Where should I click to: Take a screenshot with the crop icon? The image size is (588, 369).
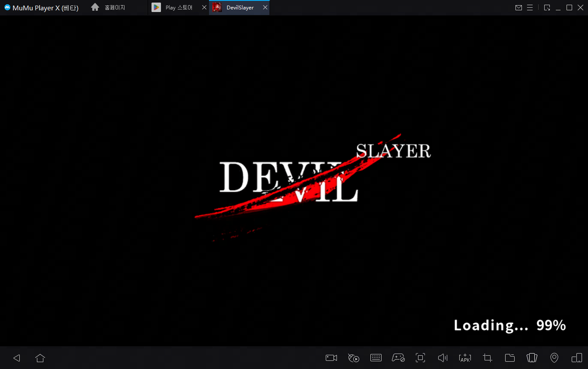coord(488,358)
